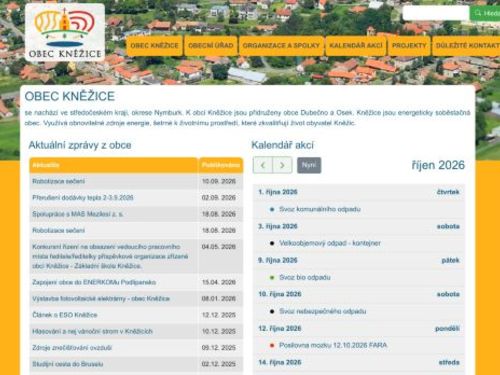500x375 pixels.
Task: Click the Nyní button in calendar
Action: pos(309,165)
